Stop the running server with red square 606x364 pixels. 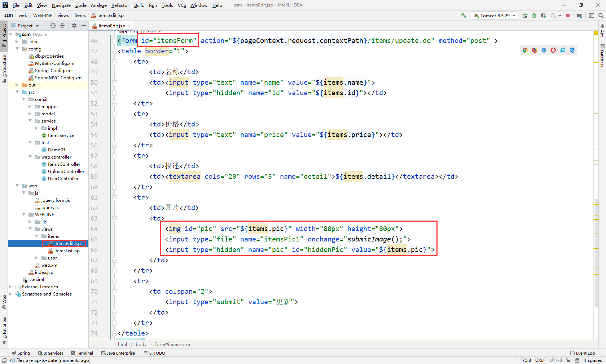pyautogui.click(x=568, y=15)
